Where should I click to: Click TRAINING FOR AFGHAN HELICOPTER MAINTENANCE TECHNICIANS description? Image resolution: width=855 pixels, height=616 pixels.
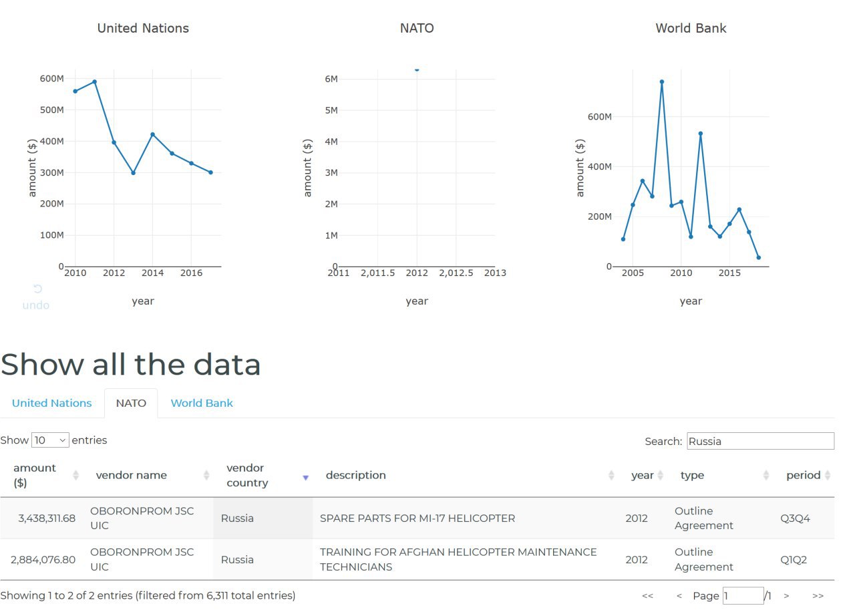[458, 559]
